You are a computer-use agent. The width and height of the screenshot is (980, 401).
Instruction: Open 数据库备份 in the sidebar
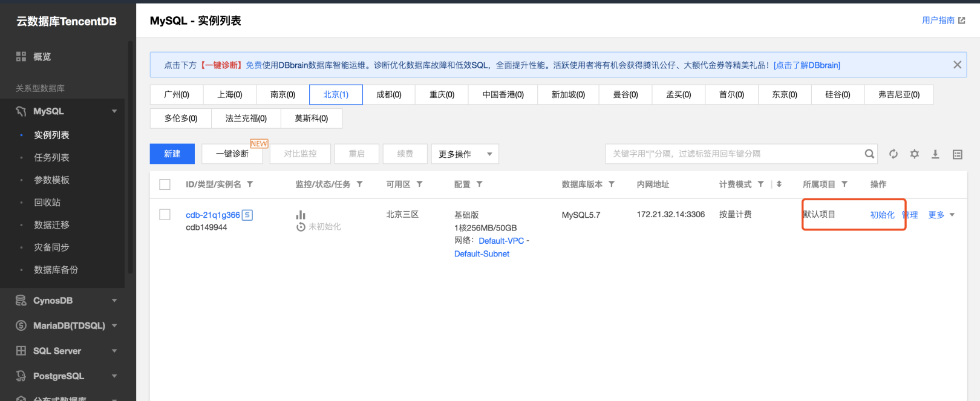[56, 270]
